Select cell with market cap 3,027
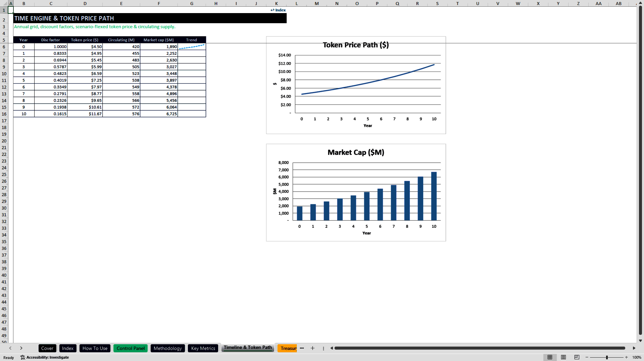644x361 pixels. [159, 67]
